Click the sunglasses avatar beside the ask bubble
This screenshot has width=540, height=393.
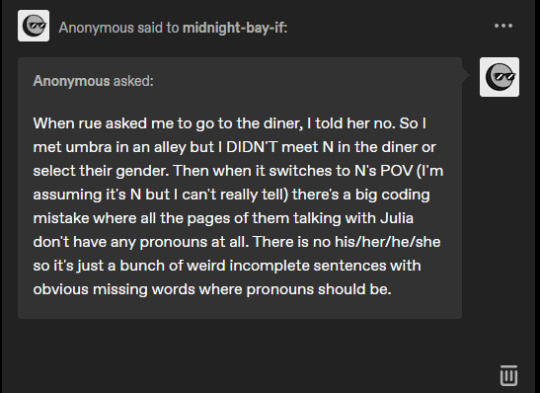pos(499,77)
